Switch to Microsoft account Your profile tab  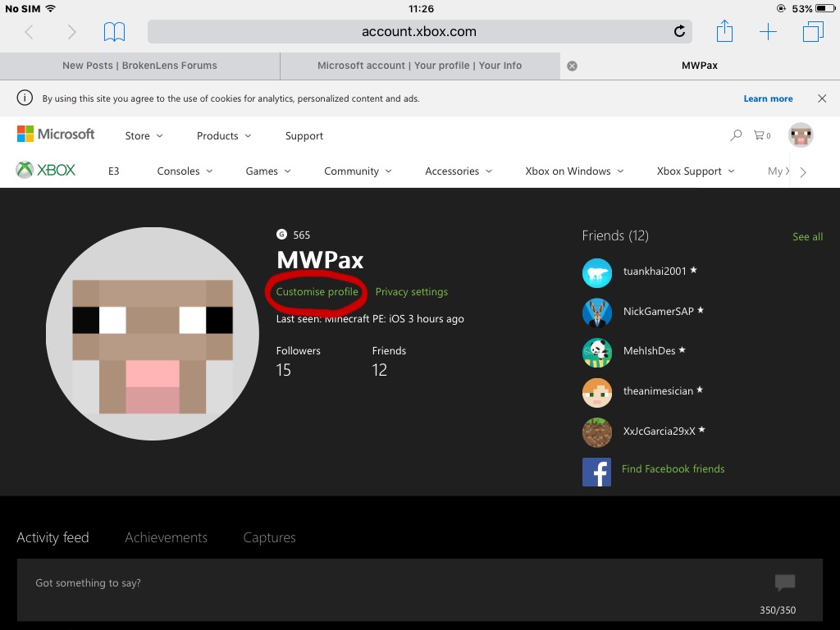tap(419, 66)
